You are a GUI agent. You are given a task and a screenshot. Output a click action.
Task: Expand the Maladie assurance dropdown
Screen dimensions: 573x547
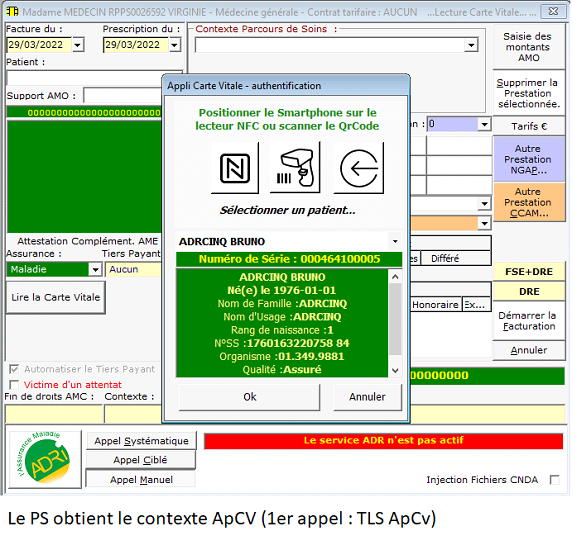click(95, 270)
